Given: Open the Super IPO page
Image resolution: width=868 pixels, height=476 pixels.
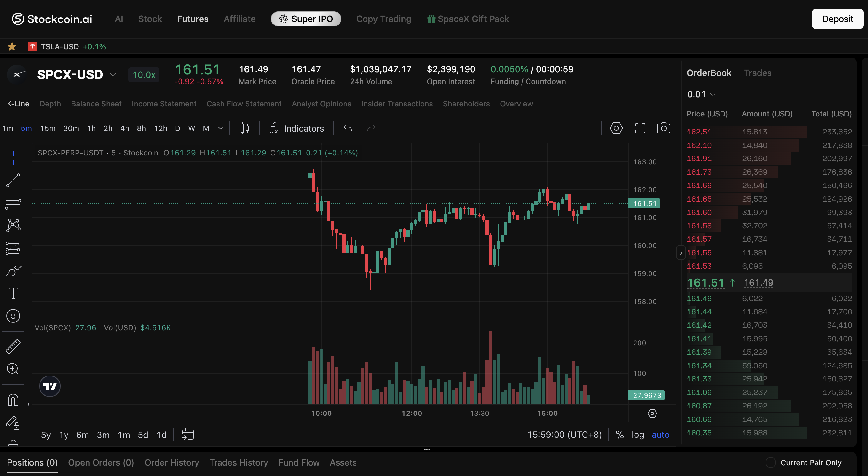Looking at the screenshot, I should pos(306,19).
